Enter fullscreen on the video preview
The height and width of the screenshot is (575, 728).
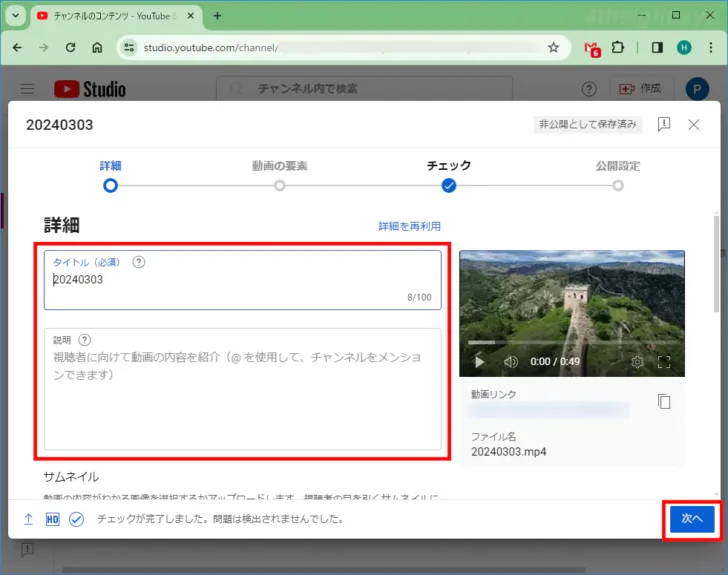(664, 362)
